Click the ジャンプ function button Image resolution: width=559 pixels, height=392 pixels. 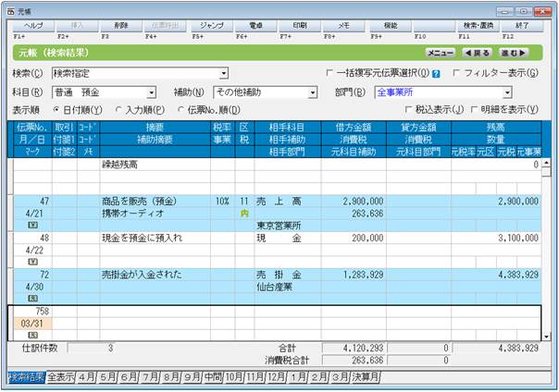[x=212, y=26]
